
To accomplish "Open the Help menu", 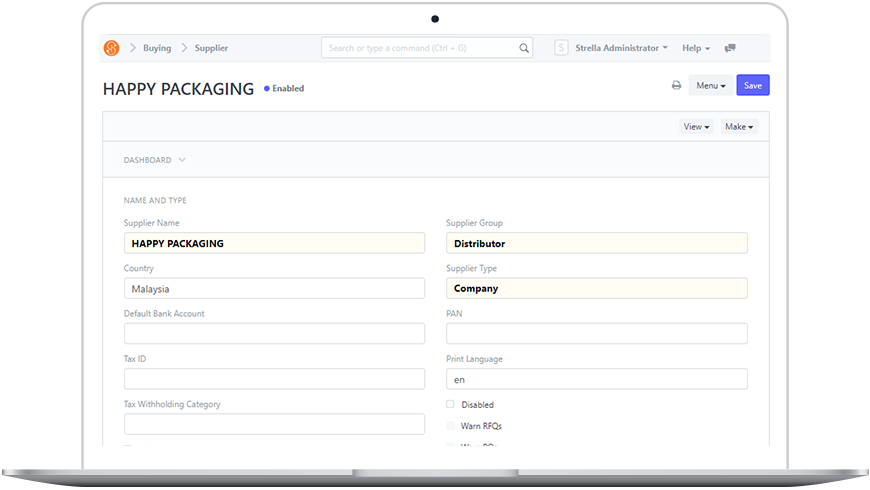I will [695, 48].
